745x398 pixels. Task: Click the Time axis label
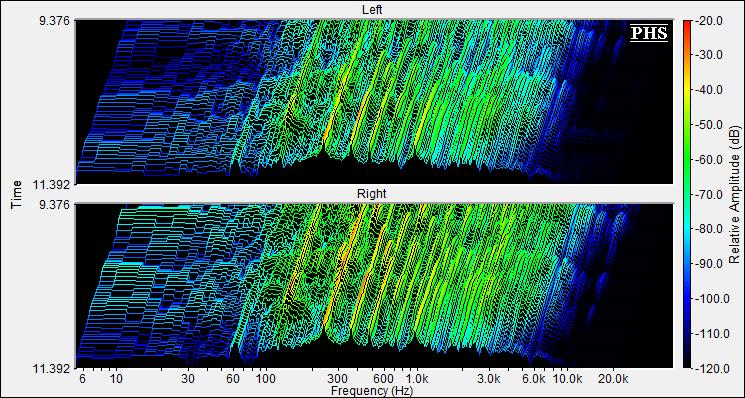click(x=17, y=194)
